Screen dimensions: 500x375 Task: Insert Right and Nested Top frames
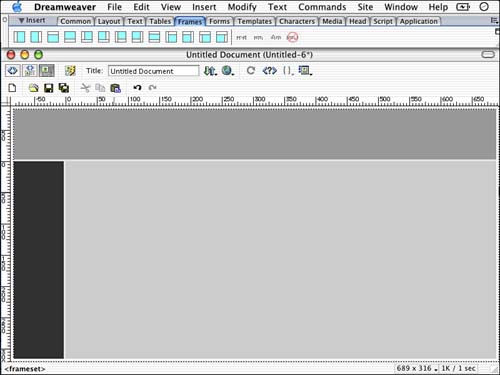(188, 37)
